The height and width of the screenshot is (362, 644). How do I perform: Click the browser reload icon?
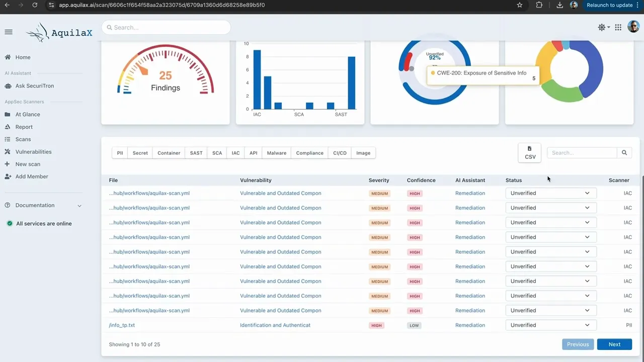(x=35, y=5)
